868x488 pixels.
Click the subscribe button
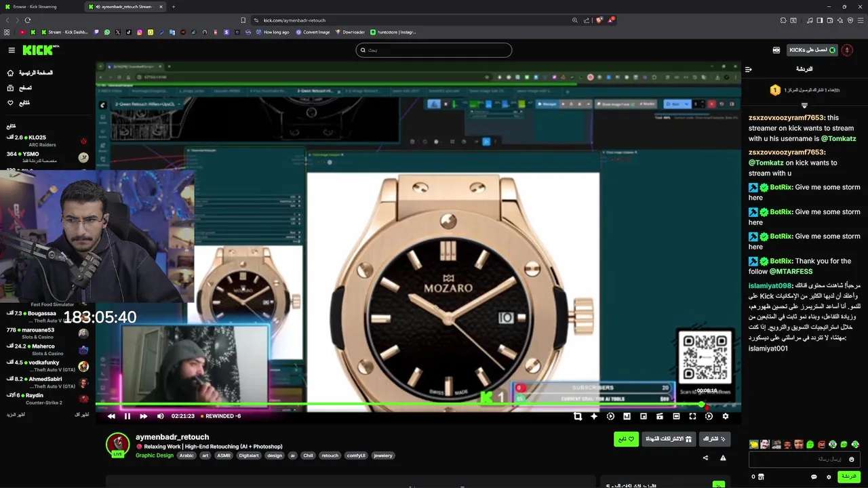715,439
